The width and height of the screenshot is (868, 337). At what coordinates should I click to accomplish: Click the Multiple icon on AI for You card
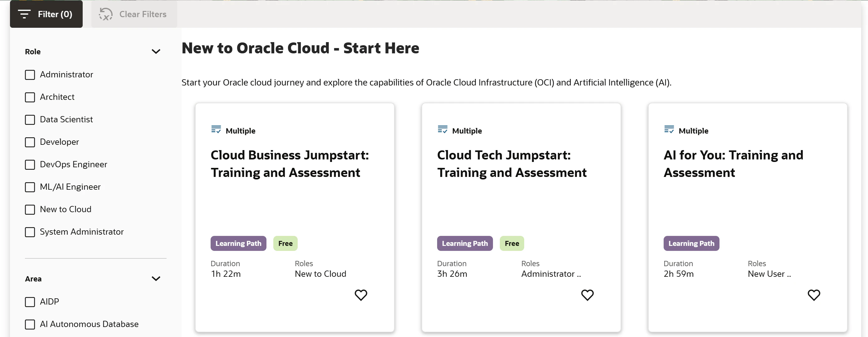pyautogui.click(x=669, y=129)
